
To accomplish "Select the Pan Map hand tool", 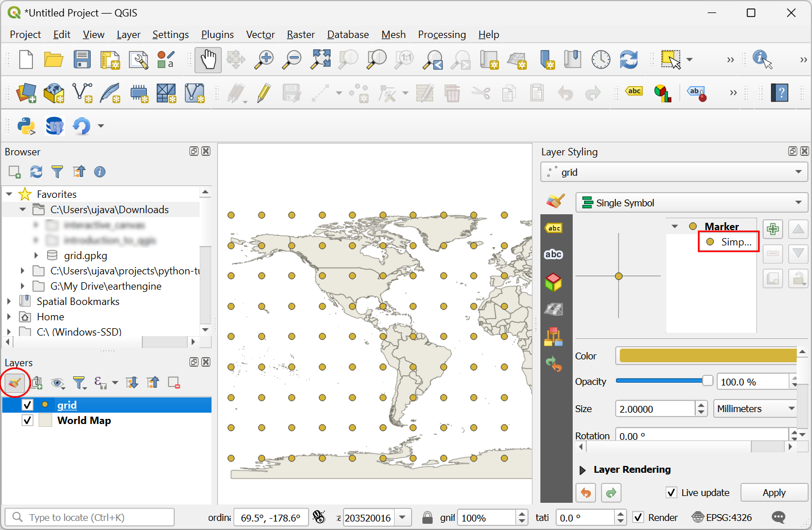I will point(208,60).
